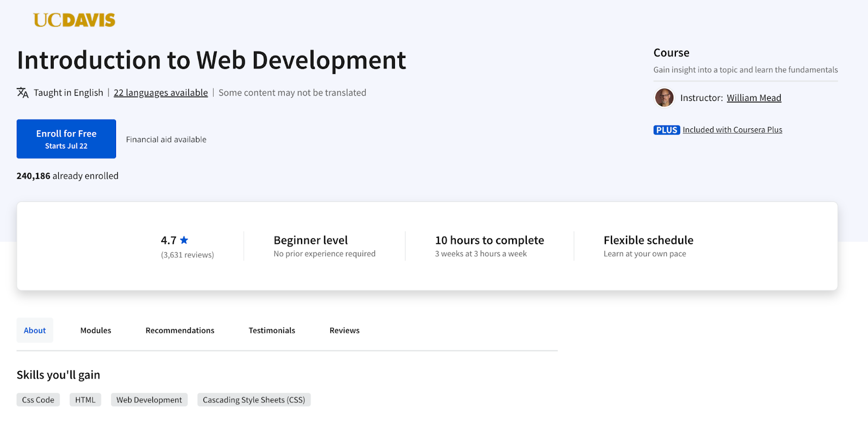Open the Testimonials tab
868x429 pixels.
(272, 330)
